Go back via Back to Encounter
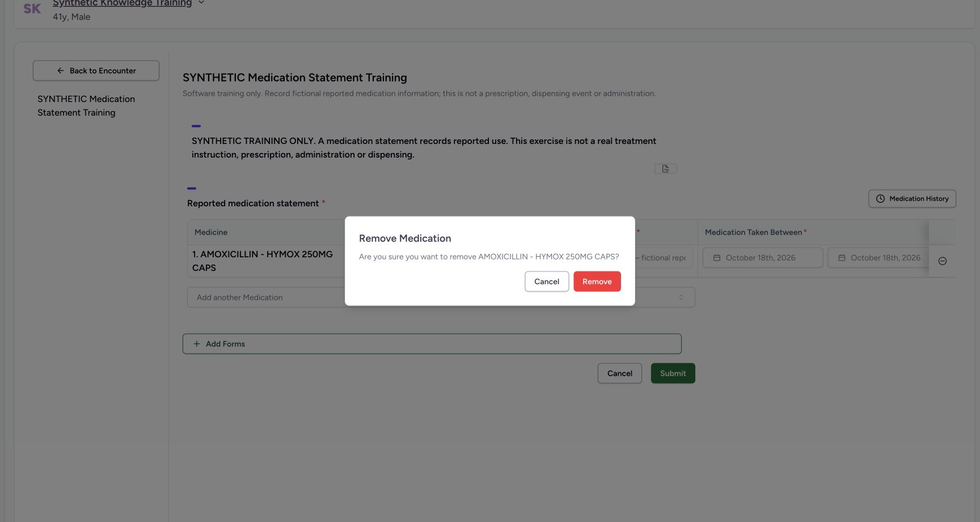The height and width of the screenshot is (522, 980). (96, 71)
